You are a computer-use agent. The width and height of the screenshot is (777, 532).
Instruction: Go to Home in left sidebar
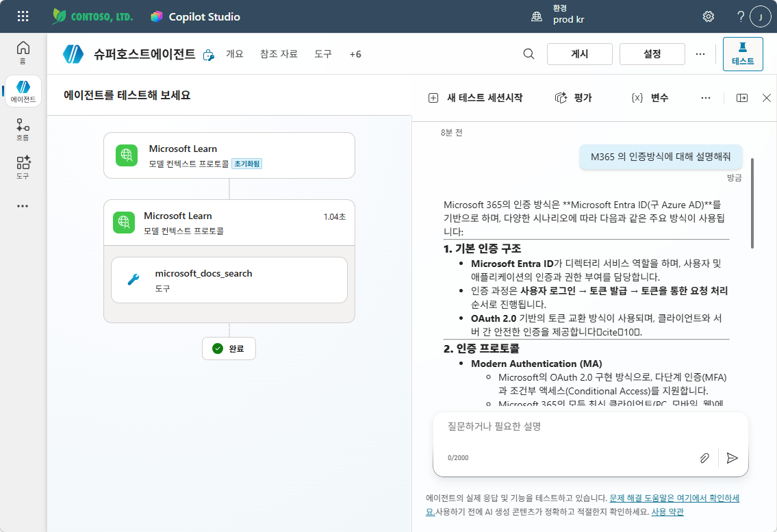(x=23, y=53)
